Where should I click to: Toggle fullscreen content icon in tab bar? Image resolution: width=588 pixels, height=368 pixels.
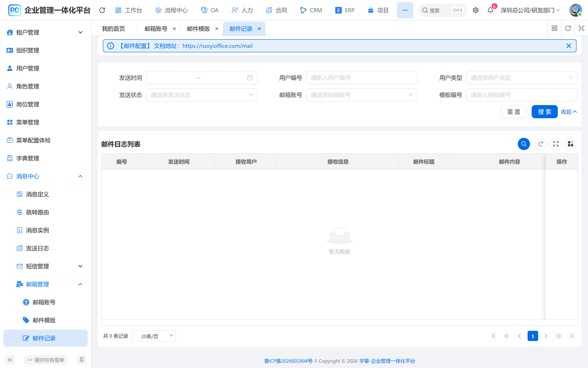(581, 28)
